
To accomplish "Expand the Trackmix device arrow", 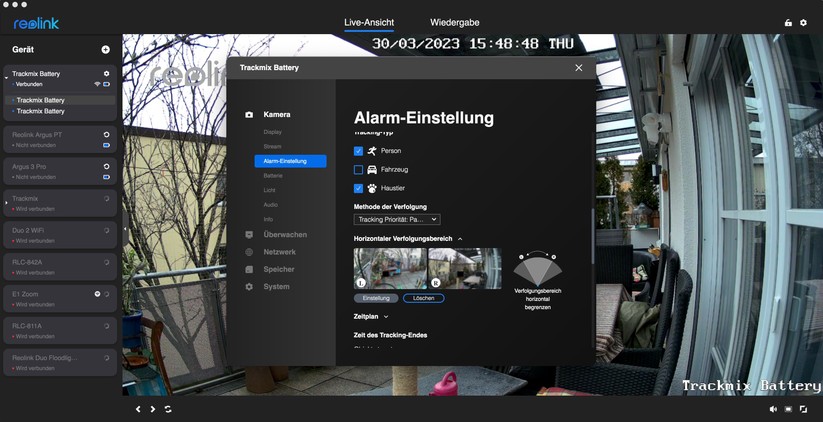I will point(6,202).
